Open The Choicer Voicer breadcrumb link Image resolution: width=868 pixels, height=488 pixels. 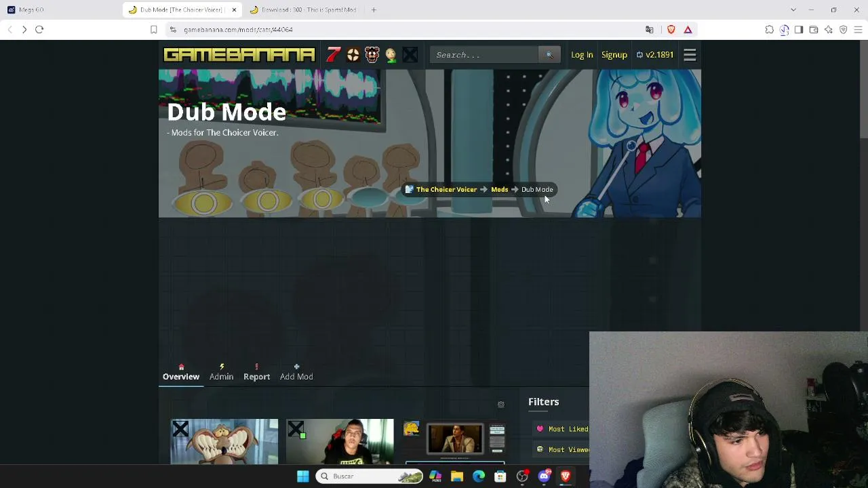(446, 190)
